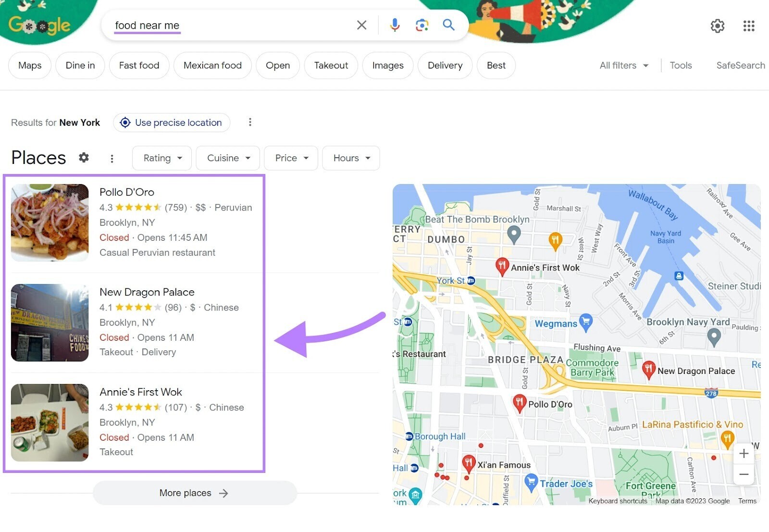Open the settings gear at top right

click(x=717, y=26)
